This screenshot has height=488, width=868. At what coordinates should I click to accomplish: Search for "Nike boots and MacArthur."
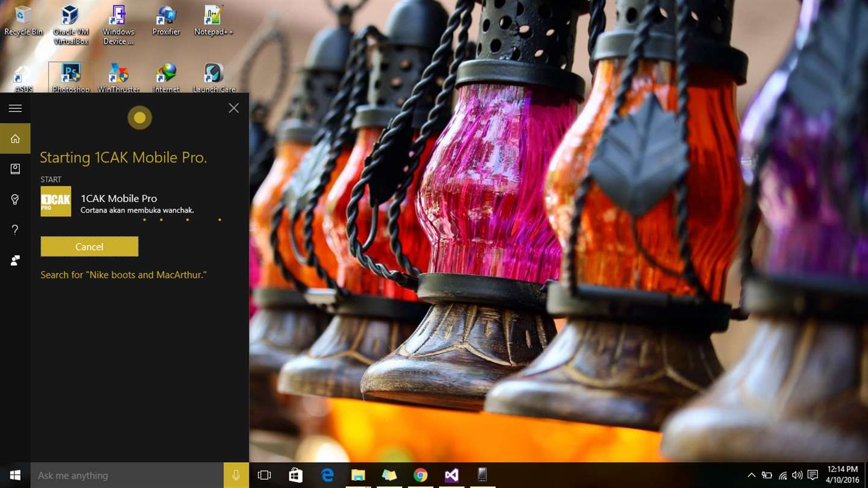click(x=124, y=275)
